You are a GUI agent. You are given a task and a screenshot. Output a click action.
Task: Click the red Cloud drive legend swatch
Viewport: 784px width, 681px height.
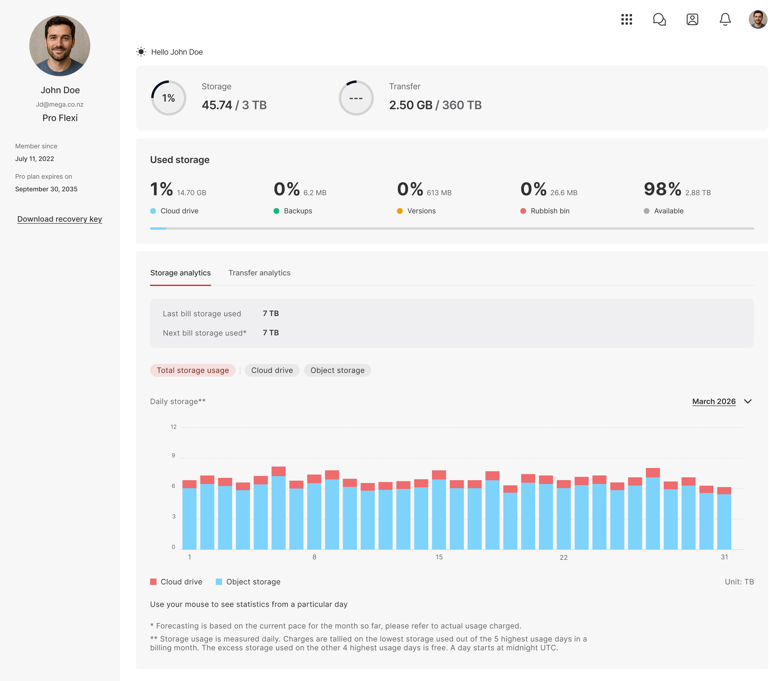[x=153, y=582]
